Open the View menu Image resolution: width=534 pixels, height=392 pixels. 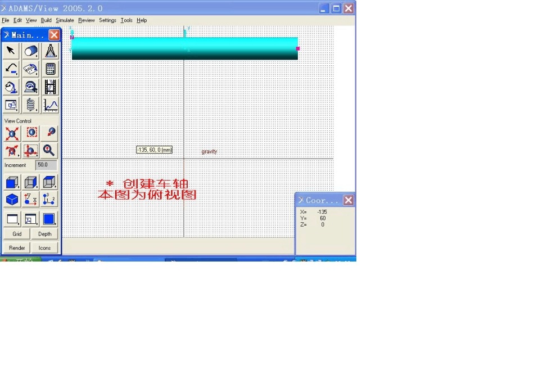[x=31, y=20]
